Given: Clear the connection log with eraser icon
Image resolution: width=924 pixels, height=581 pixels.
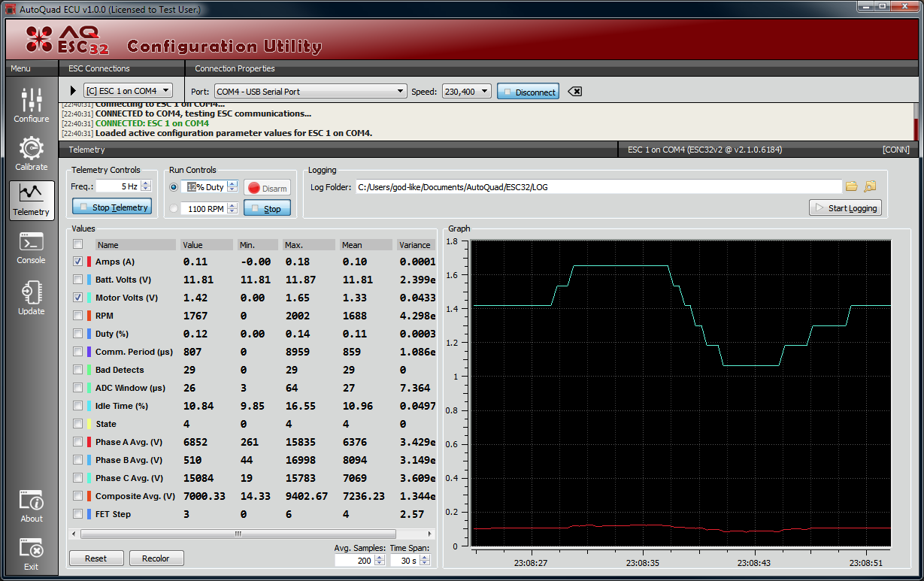Looking at the screenshot, I should click(x=574, y=92).
